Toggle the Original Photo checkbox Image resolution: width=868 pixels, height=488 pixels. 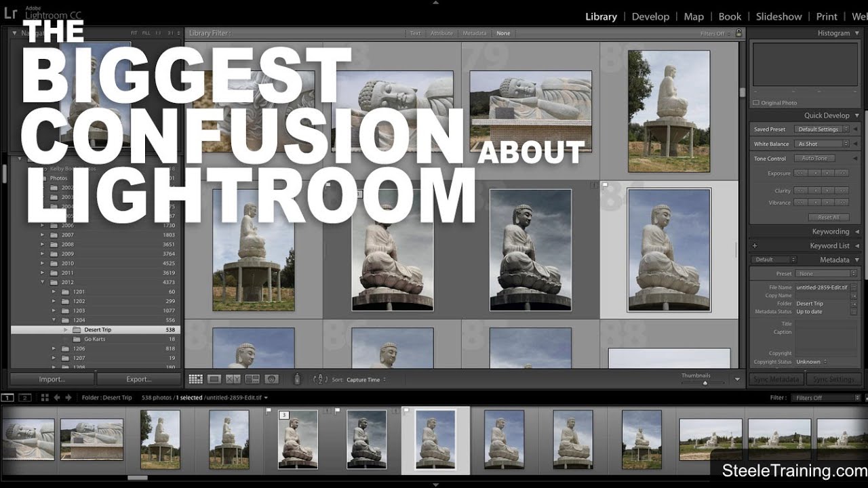[x=756, y=103]
